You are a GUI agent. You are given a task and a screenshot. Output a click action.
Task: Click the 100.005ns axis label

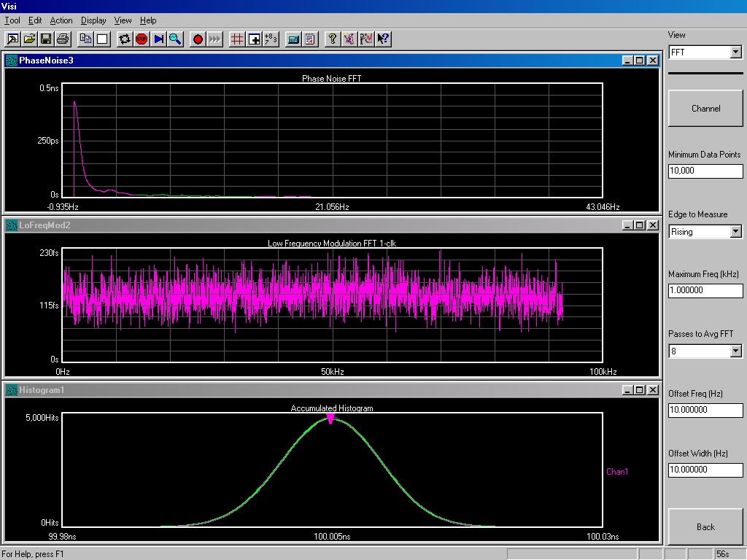[x=332, y=536]
